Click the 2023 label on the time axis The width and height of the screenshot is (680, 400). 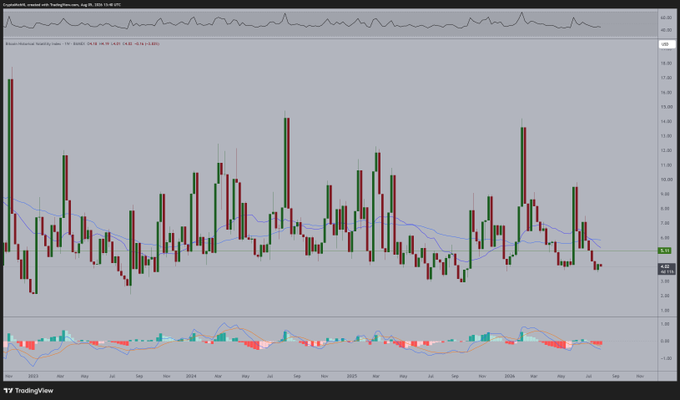tap(33, 376)
